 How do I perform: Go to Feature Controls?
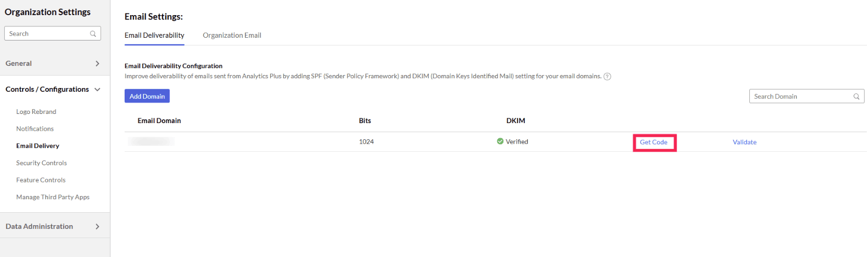[x=41, y=180]
